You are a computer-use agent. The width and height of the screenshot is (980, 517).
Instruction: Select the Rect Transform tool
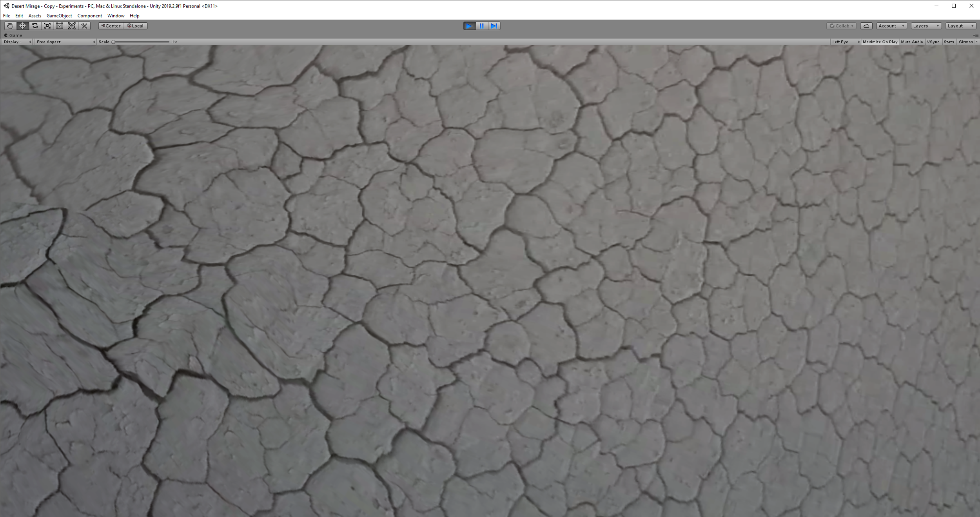coord(60,26)
